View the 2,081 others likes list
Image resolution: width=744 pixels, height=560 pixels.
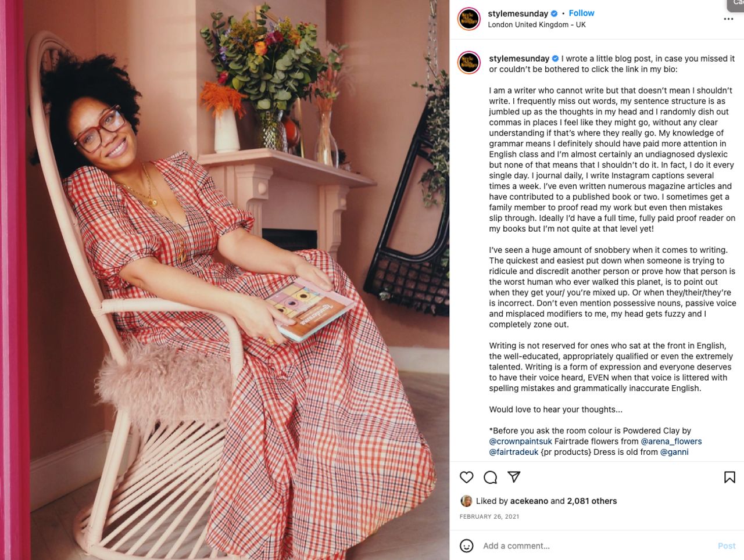click(x=592, y=501)
